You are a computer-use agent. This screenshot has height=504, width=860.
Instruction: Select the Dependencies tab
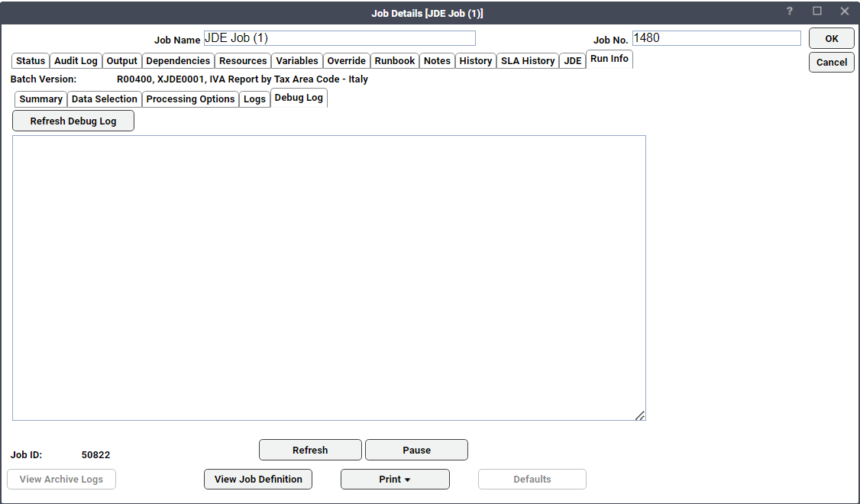tap(178, 61)
